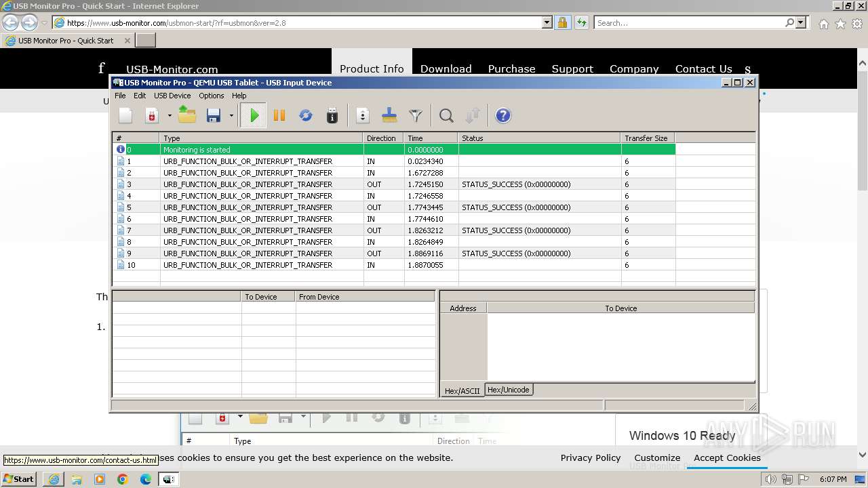The image size is (868, 488).
Task: Open the Edit menu
Action: tap(140, 96)
